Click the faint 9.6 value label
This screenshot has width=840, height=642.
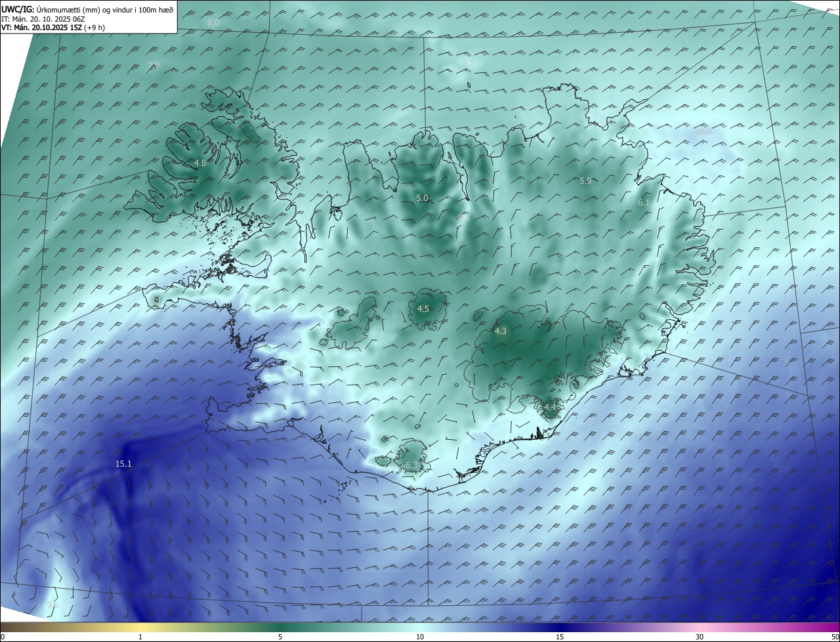52,605
